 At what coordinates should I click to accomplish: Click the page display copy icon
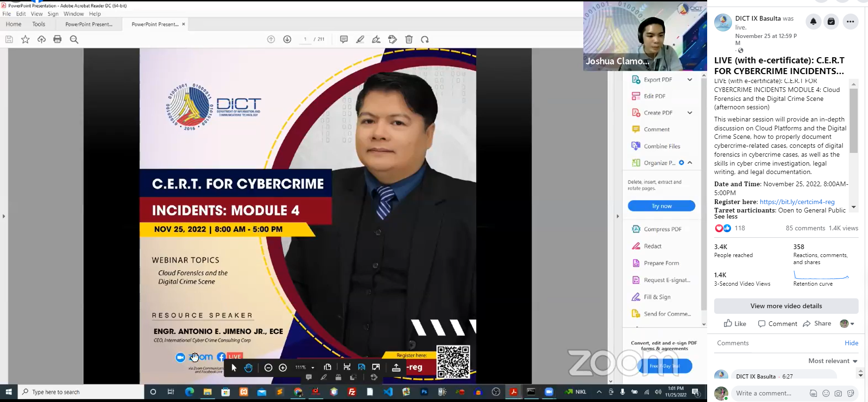click(328, 367)
